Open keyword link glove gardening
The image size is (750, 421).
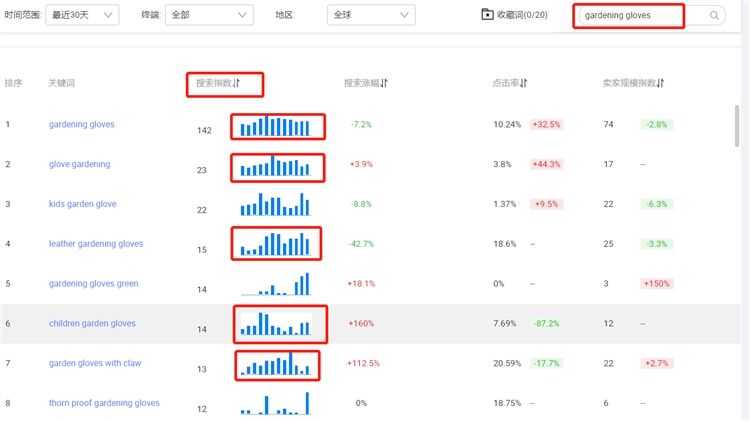click(79, 164)
